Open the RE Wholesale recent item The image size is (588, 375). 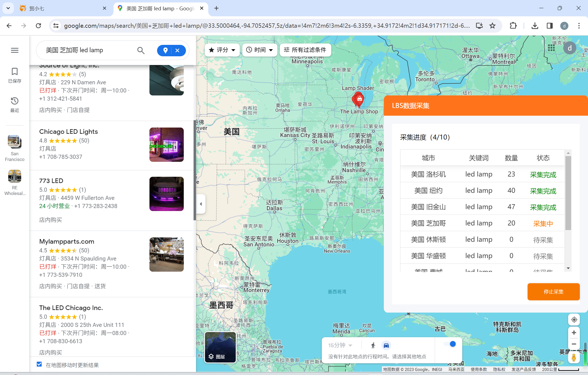15,183
